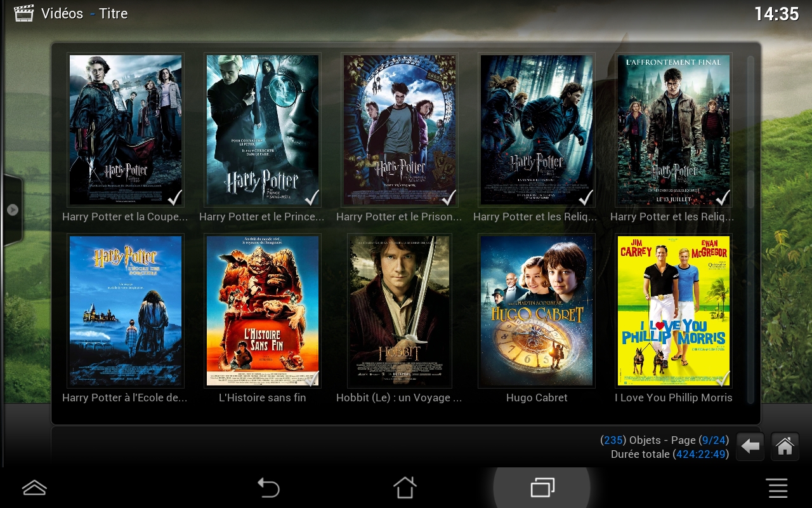Click the 'Hugo Cabret' title caption
This screenshot has height=508, width=812.
click(537, 398)
